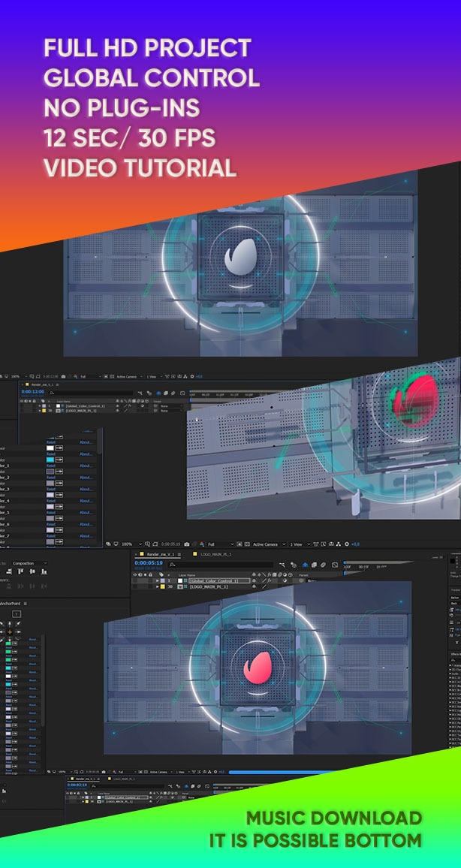
Task: Open Full resolution dropdown in 0:00:05:19 viewer bar
Action: pos(220,544)
